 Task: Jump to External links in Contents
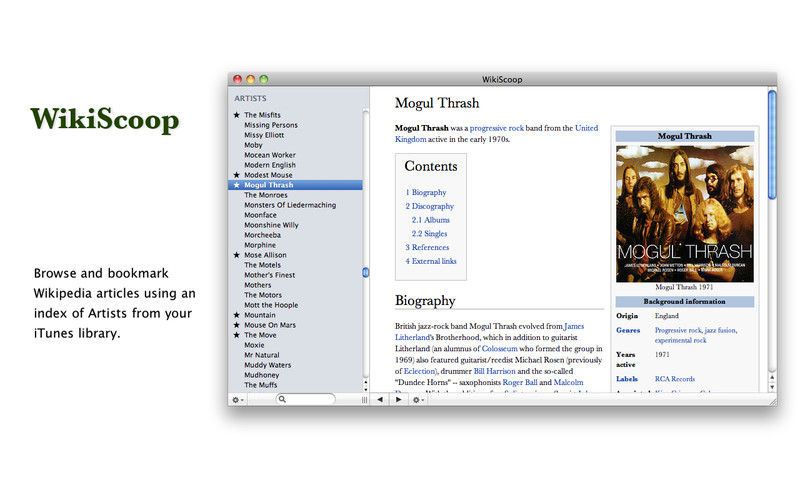[431, 261]
